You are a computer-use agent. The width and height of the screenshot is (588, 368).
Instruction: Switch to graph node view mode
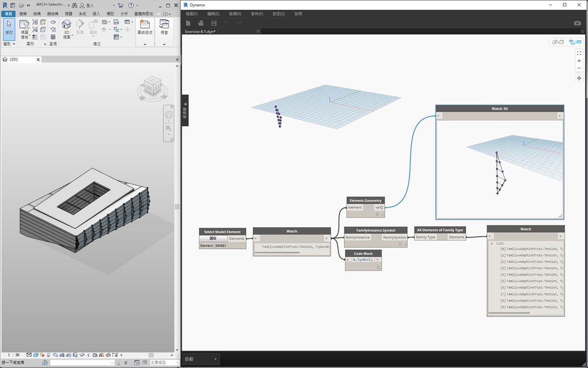click(575, 42)
